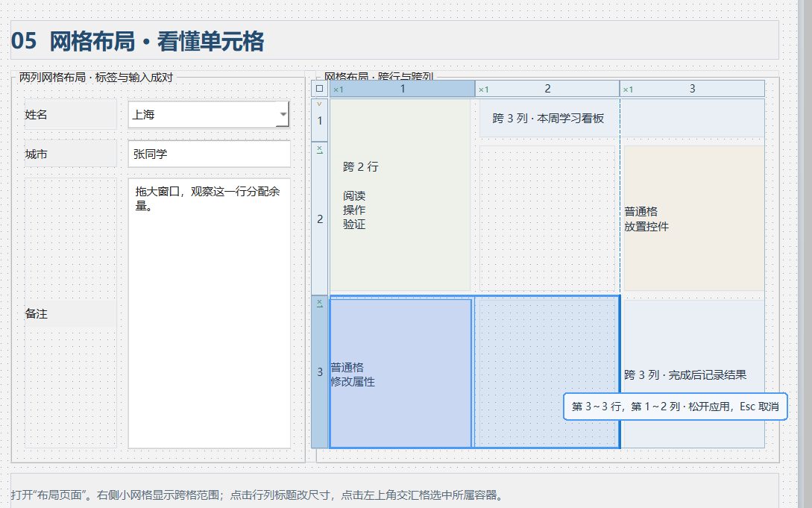
Task: Click the ×1 stretch factor in column 2 header
Action: pos(483,90)
